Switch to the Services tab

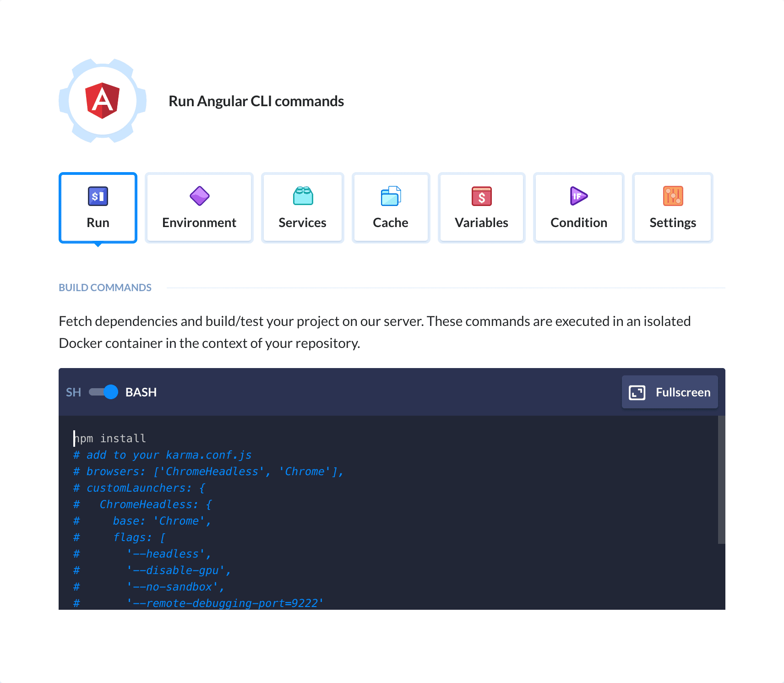click(302, 208)
